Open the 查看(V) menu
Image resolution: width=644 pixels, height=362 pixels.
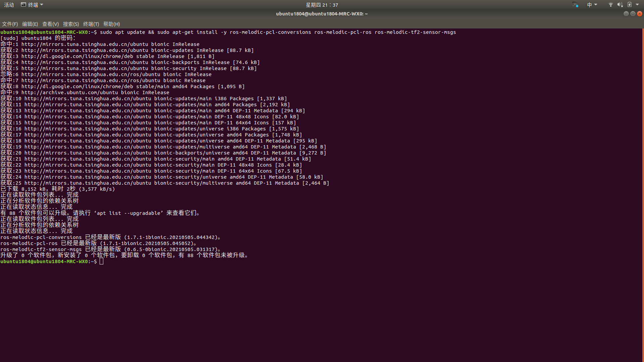pos(50,24)
